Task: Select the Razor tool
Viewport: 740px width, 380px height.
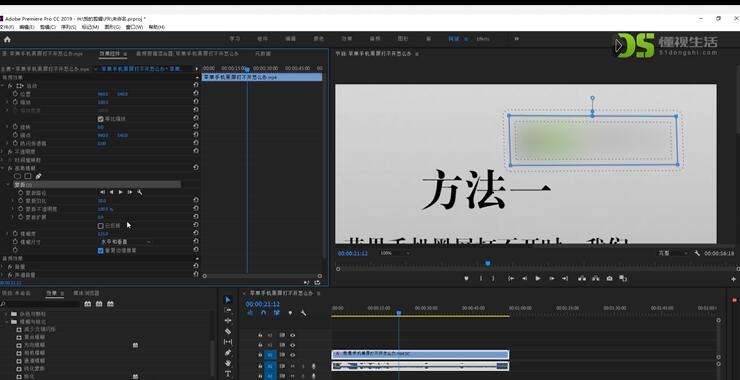Action: pyautogui.click(x=228, y=331)
